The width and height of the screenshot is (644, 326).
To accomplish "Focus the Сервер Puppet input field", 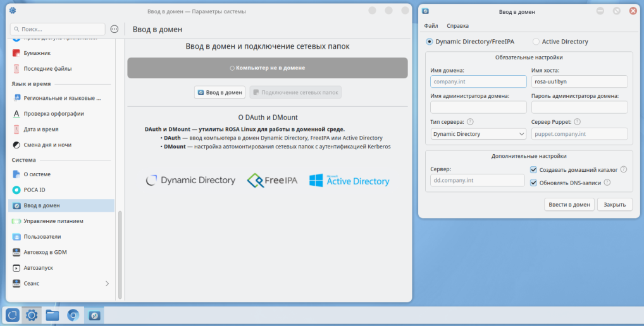I will [x=579, y=134].
